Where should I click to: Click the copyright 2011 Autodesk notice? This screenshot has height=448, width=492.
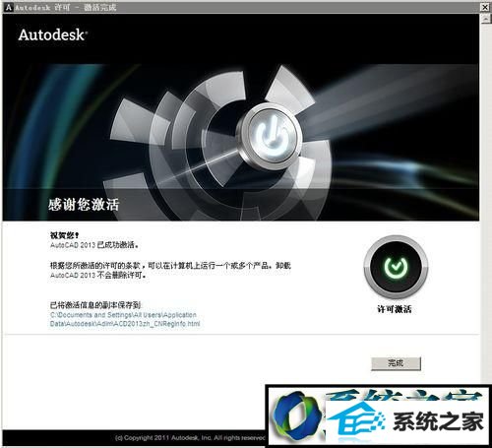click(x=190, y=437)
